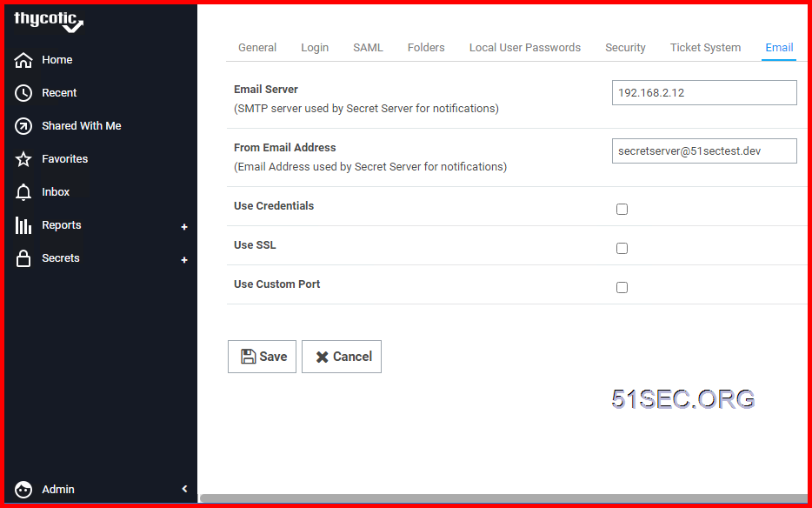Click the Recent clock icon
The width and height of the screenshot is (812, 508).
coord(23,93)
